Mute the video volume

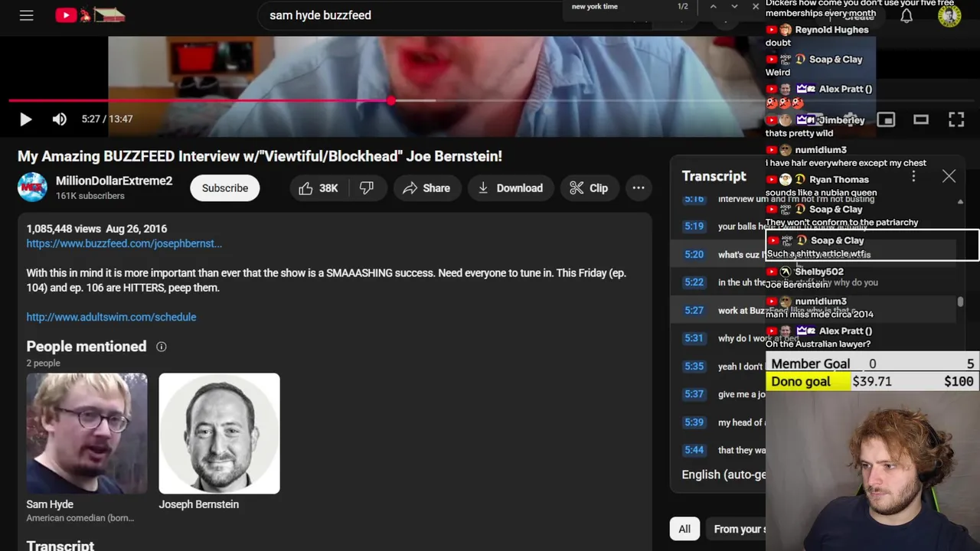coord(60,119)
